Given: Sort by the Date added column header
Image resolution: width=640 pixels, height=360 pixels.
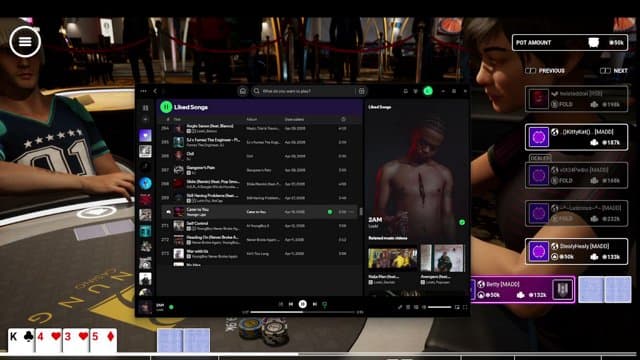Looking at the screenshot, I should (294, 119).
